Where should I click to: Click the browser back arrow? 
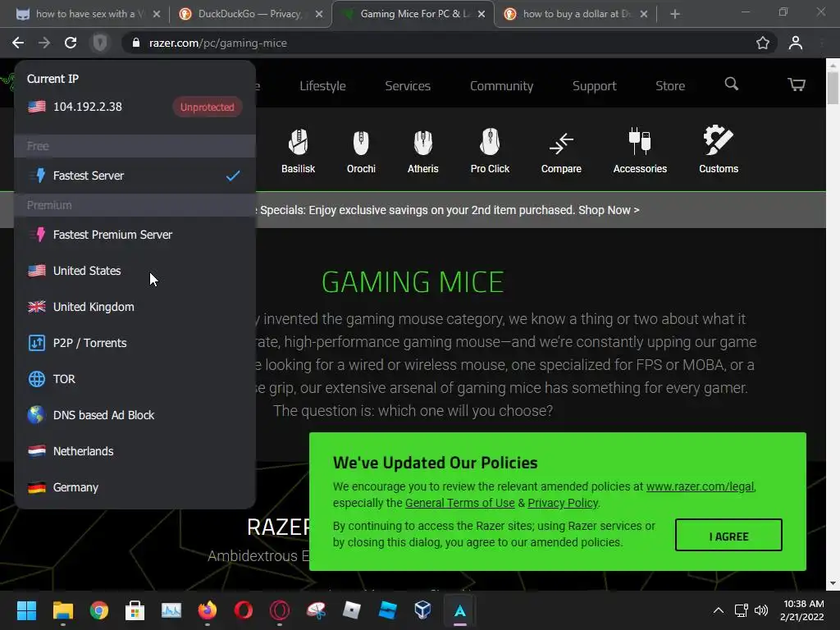(18, 43)
